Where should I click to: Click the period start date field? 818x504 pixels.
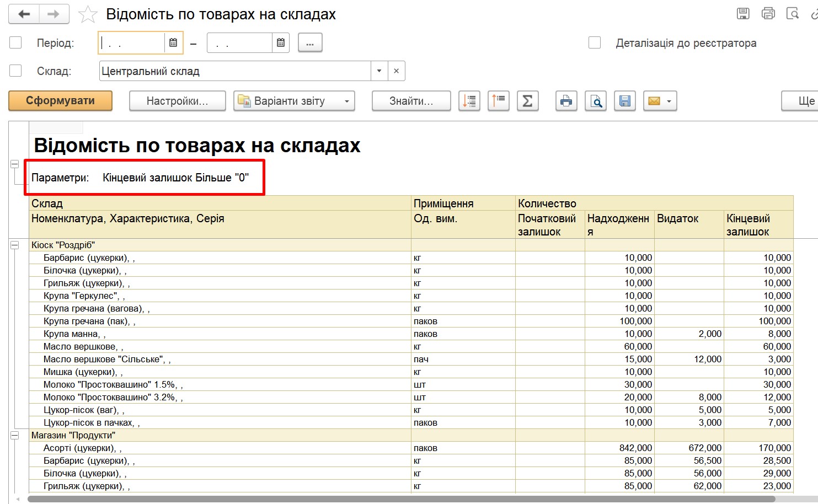pos(132,43)
